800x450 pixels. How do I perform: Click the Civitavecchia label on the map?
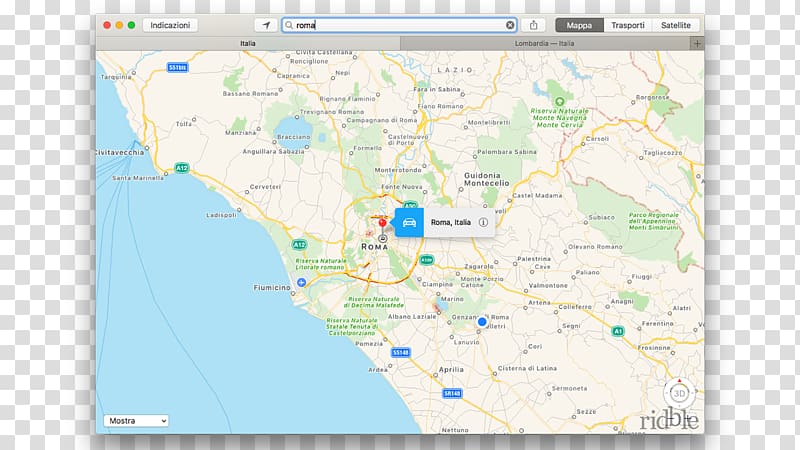120,153
